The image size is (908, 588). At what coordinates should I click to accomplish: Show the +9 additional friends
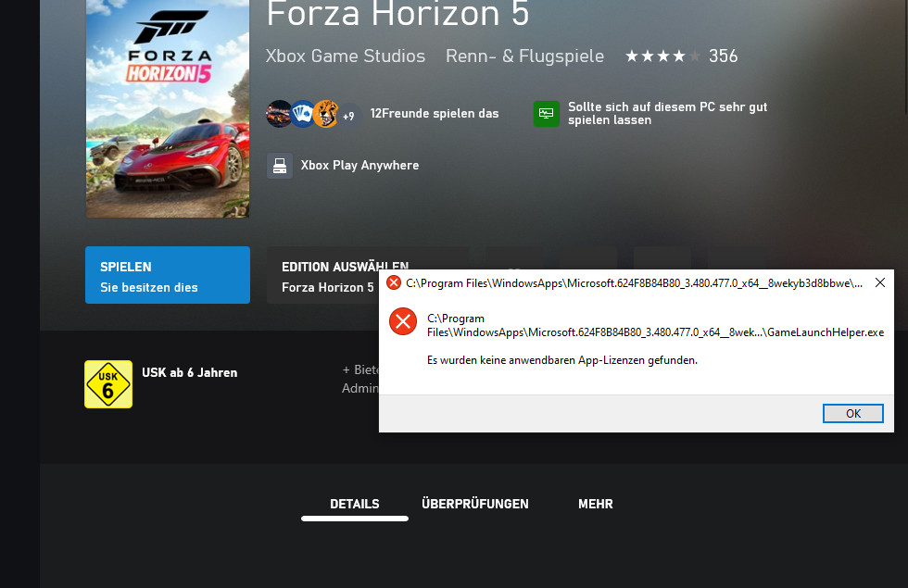348,116
